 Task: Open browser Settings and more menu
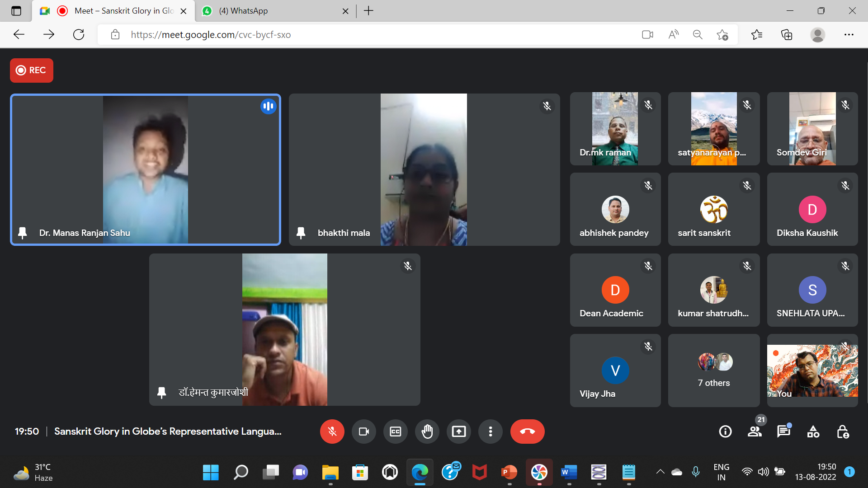tap(849, 35)
